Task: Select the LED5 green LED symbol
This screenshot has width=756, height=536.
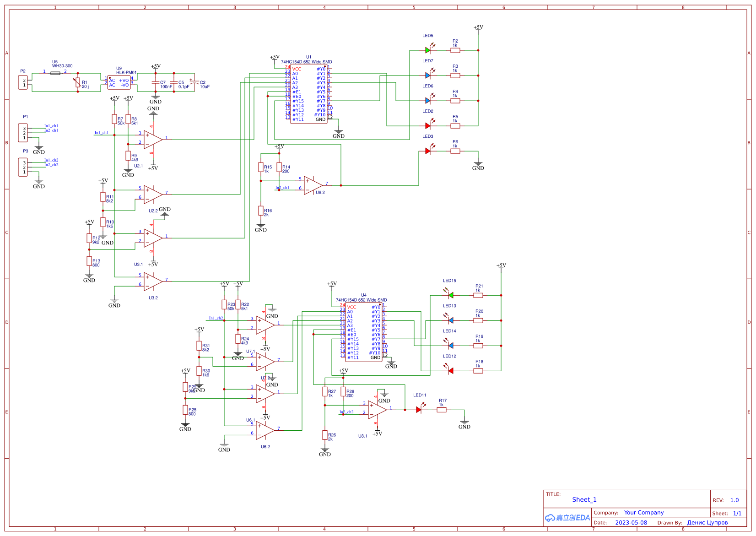Action: tap(427, 50)
